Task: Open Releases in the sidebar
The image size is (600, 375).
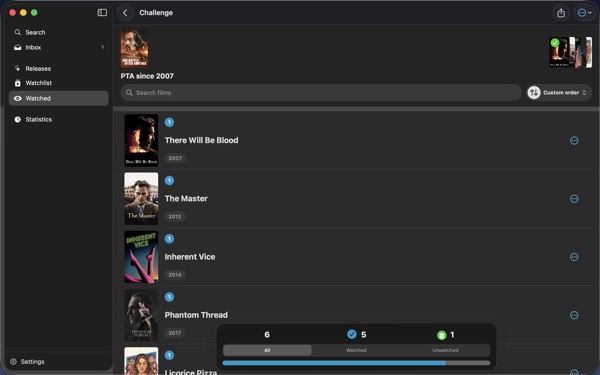Action: [59, 68]
